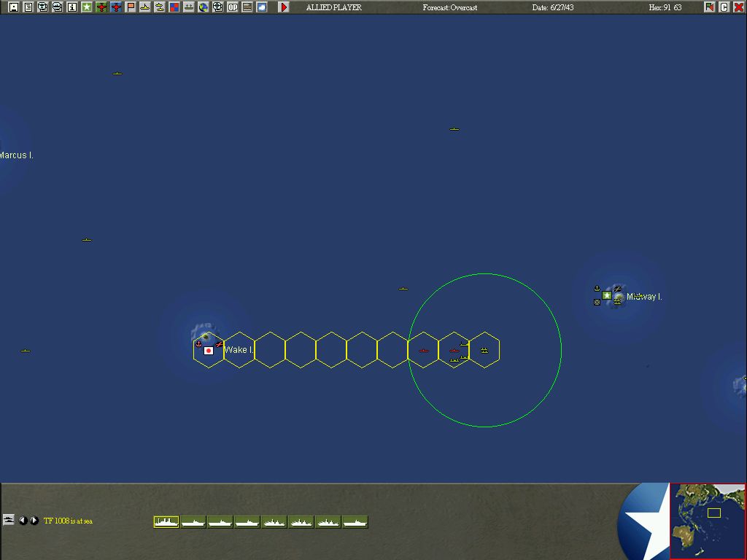Click red airplane icon on green background
This screenshot has width=747, height=560.
101,7
